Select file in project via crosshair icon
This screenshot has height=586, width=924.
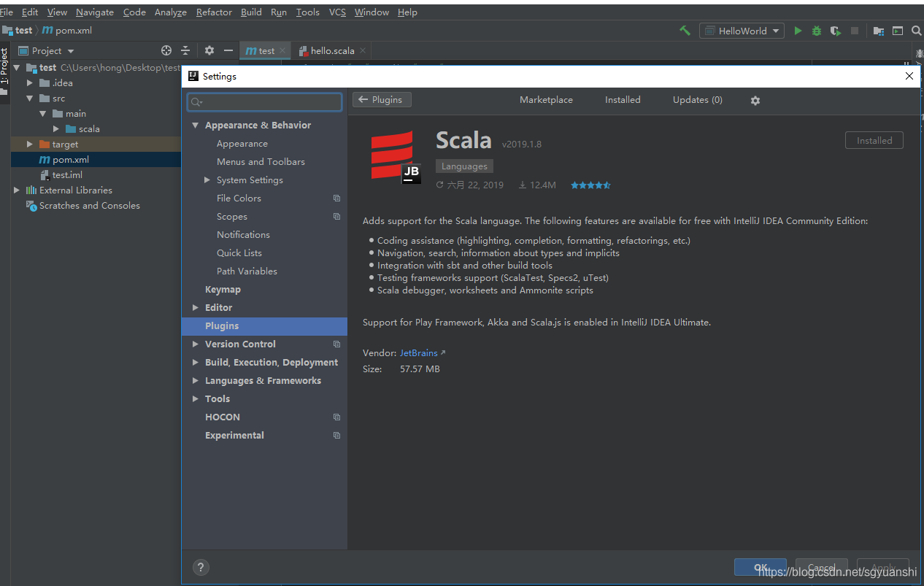tap(166, 50)
